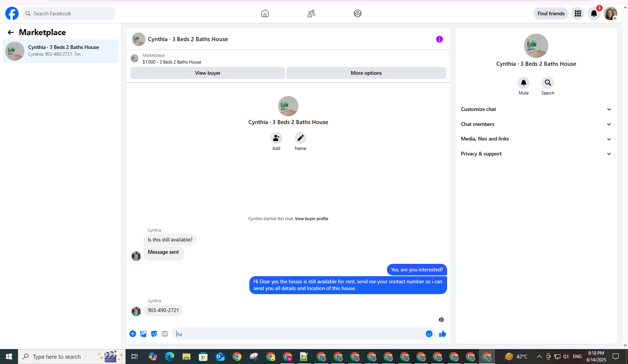The image size is (628, 364).
Task: Click the ENG language indicator
Action: (x=577, y=357)
